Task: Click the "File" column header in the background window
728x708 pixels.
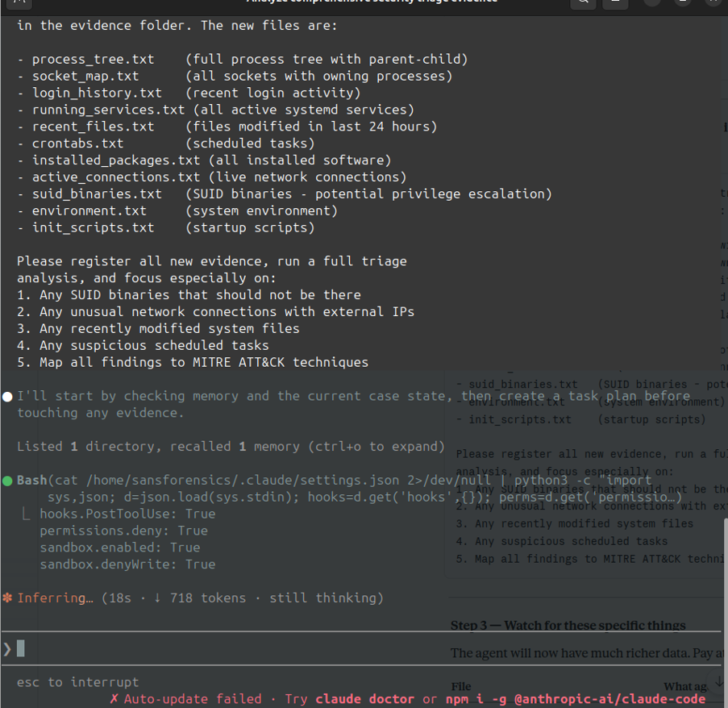Action: pyautogui.click(x=461, y=686)
